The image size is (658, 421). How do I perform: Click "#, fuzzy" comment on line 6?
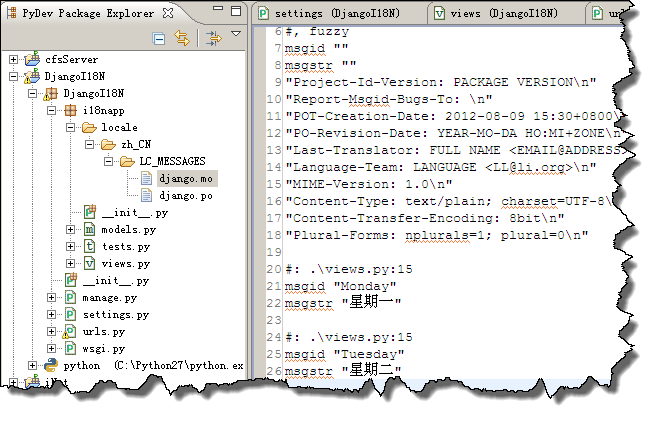[317, 31]
